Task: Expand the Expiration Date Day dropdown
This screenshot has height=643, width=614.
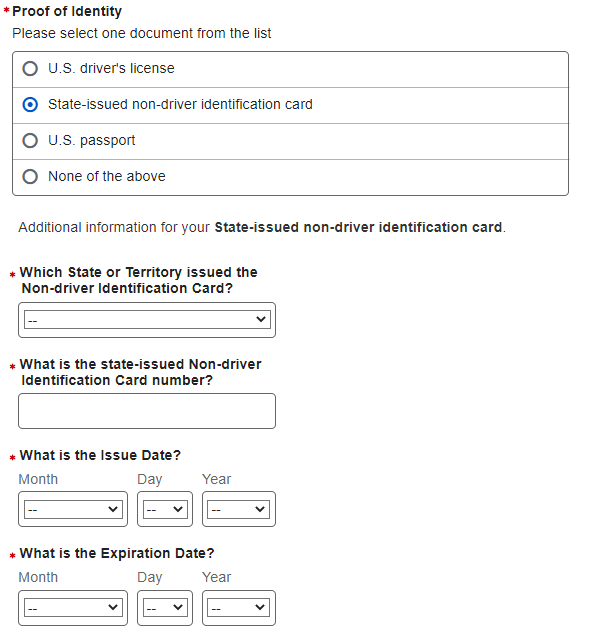Action: [x=164, y=607]
